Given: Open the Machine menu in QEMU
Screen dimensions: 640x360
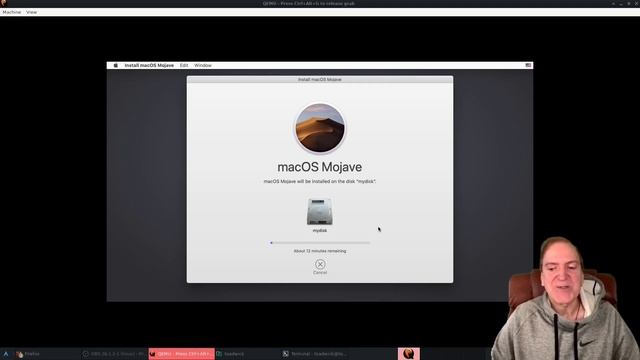Looking at the screenshot, I should tap(12, 12).
